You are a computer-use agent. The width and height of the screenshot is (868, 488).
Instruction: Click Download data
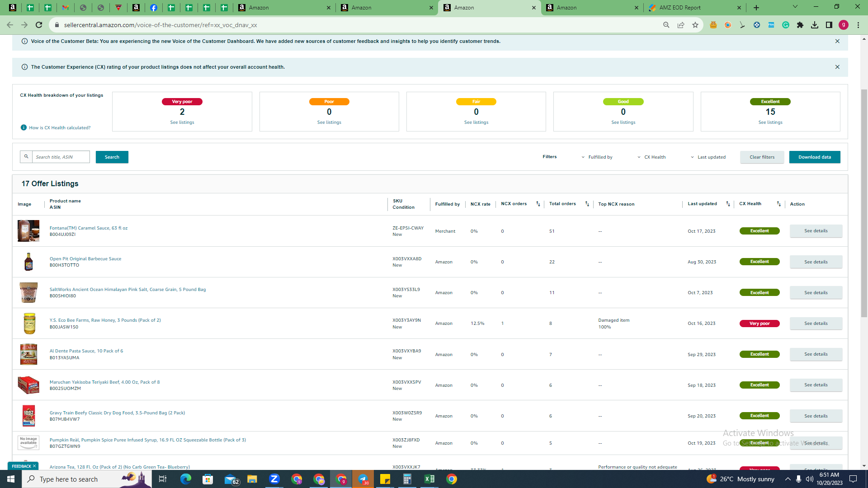(x=815, y=157)
